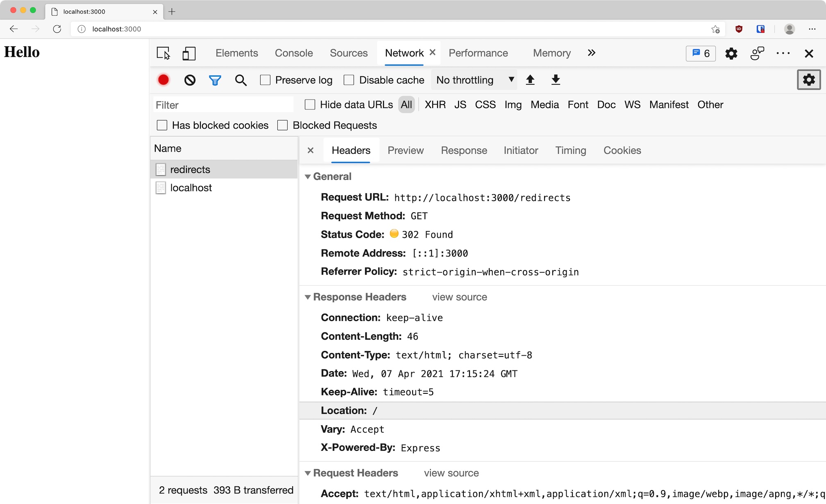Show more DevTools tabs chevron
826x504 pixels.
tap(591, 53)
